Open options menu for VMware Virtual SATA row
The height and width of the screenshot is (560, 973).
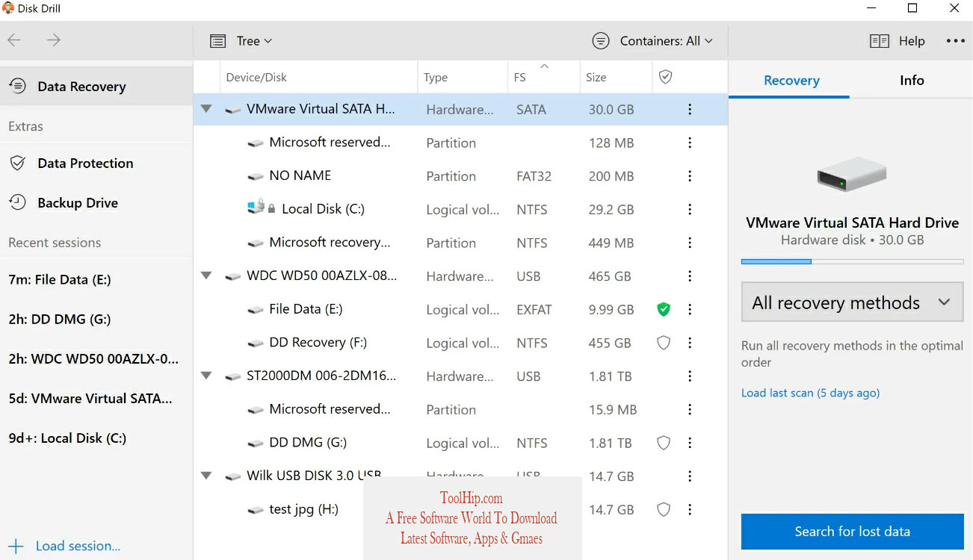coord(690,109)
